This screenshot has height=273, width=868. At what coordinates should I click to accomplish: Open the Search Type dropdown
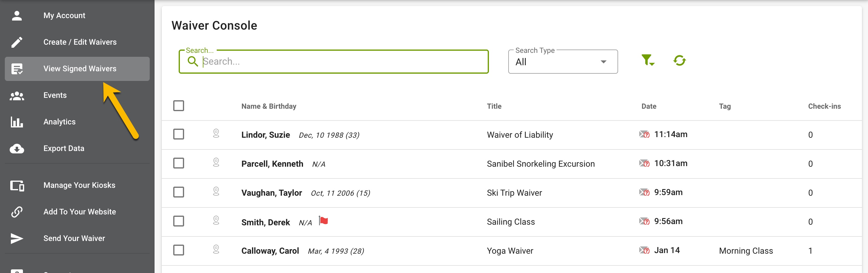[563, 62]
